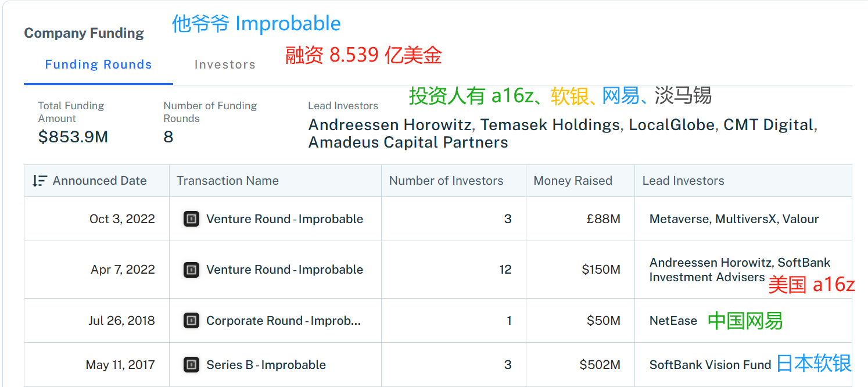Click Improbable logo in Apr 7, 2022 row
The height and width of the screenshot is (387, 868).
pyautogui.click(x=191, y=270)
